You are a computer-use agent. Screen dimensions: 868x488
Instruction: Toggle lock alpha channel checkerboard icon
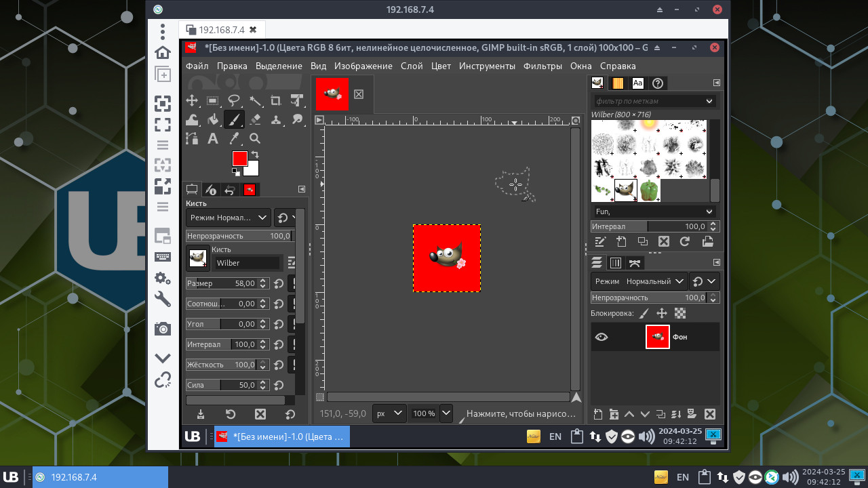(680, 313)
